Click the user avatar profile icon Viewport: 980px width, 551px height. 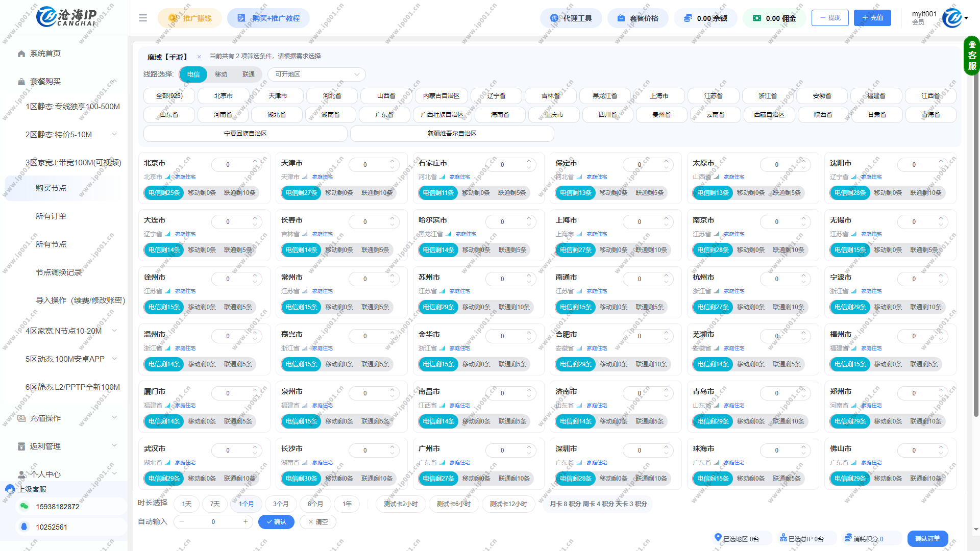pos(952,18)
